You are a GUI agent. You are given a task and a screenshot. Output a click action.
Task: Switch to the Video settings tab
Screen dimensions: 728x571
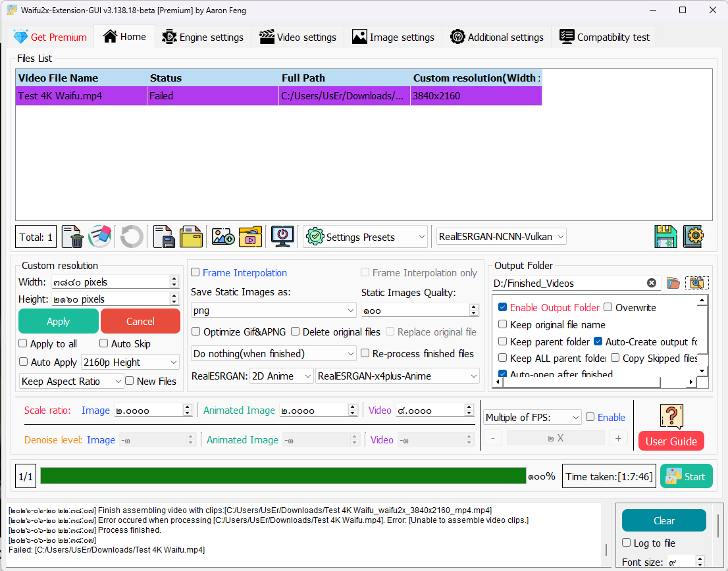pyautogui.click(x=298, y=37)
